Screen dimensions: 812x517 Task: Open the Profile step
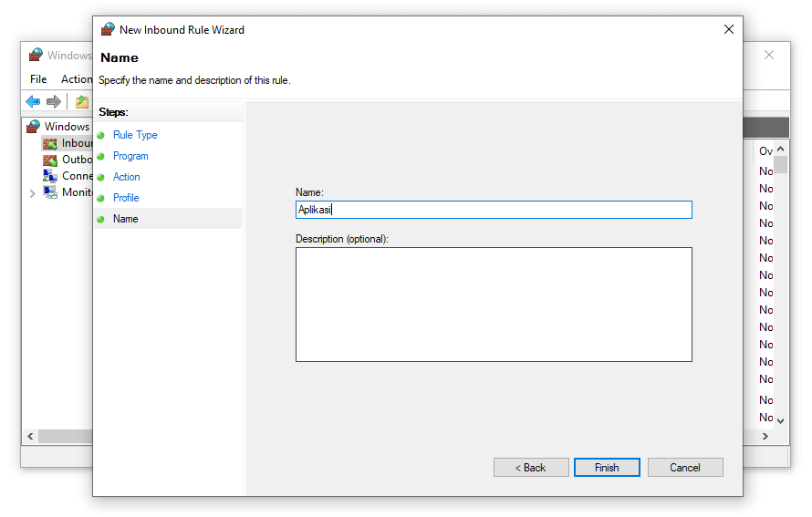pyautogui.click(x=126, y=198)
